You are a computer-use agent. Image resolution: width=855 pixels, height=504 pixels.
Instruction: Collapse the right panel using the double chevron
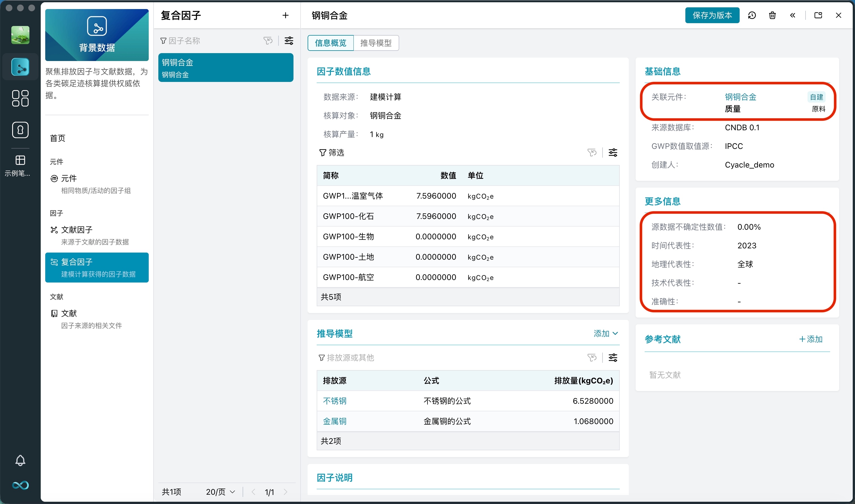(x=793, y=15)
